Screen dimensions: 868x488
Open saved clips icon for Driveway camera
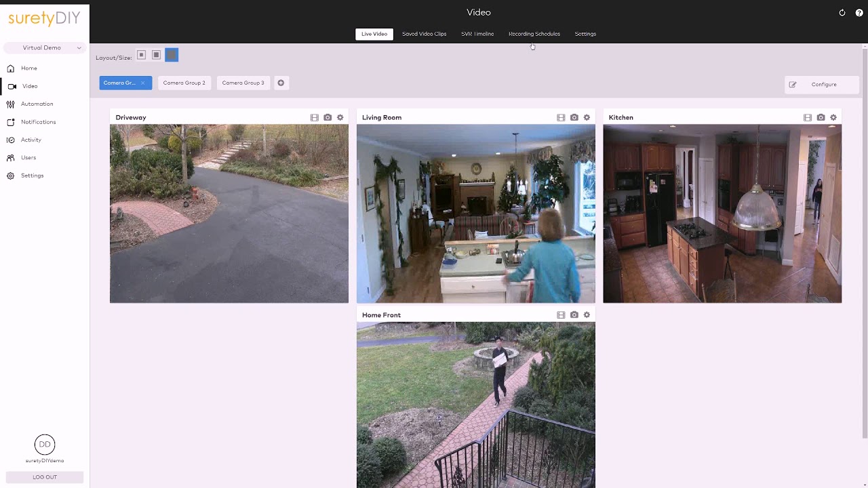point(315,117)
